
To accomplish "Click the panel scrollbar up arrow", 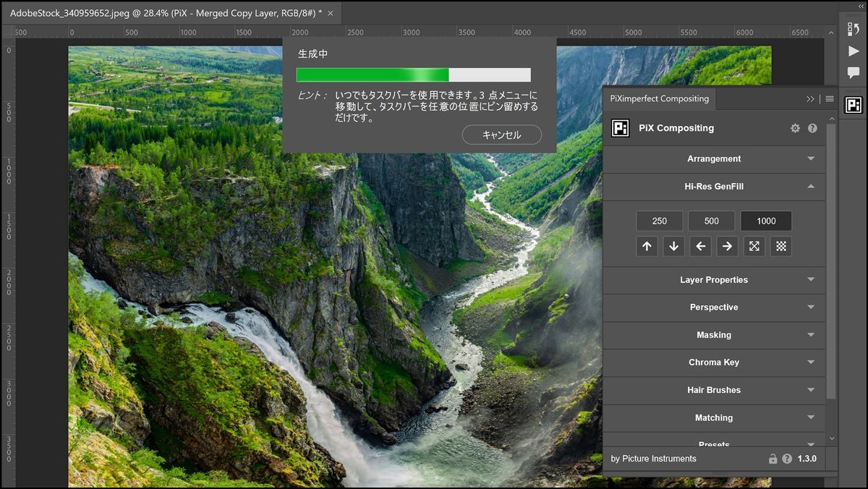I will [831, 119].
